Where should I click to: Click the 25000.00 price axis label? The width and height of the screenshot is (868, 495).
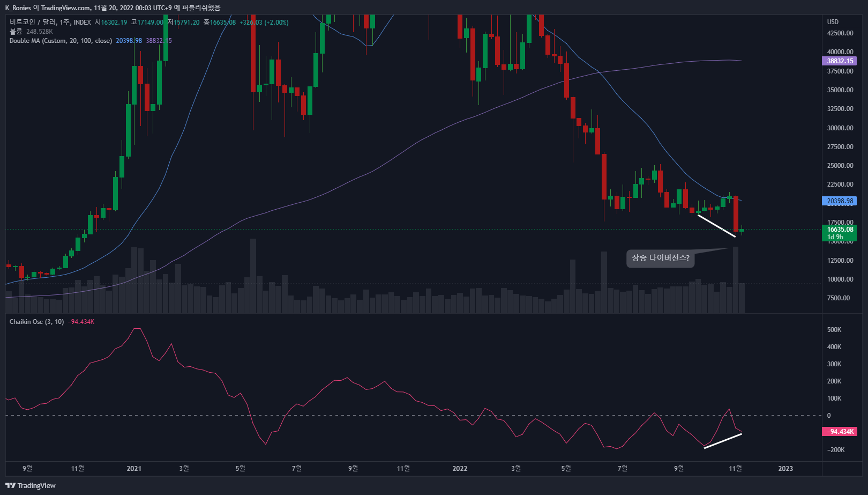pos(840,166)
